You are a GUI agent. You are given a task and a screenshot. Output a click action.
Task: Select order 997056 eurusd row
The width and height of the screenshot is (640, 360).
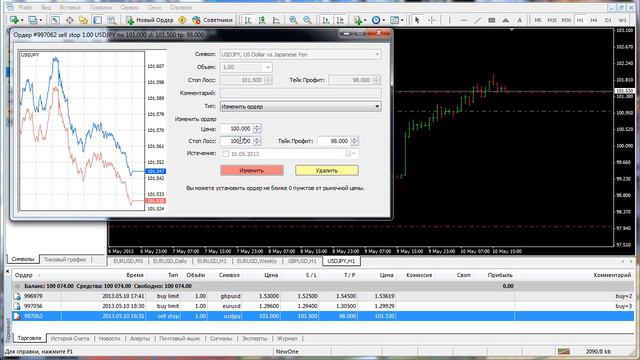click(x=322, y=306)
